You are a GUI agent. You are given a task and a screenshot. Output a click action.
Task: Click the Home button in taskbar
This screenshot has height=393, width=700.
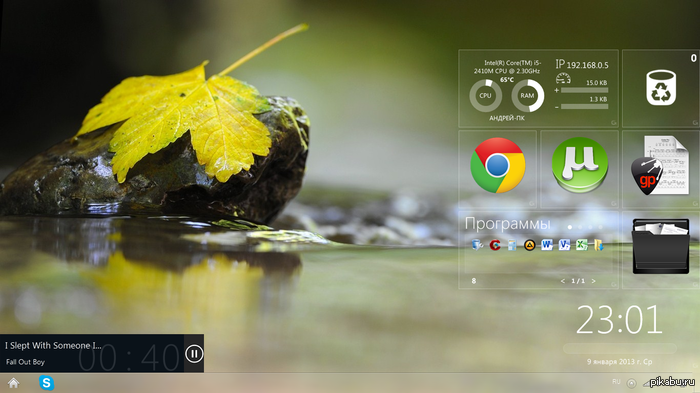(13, 383)
